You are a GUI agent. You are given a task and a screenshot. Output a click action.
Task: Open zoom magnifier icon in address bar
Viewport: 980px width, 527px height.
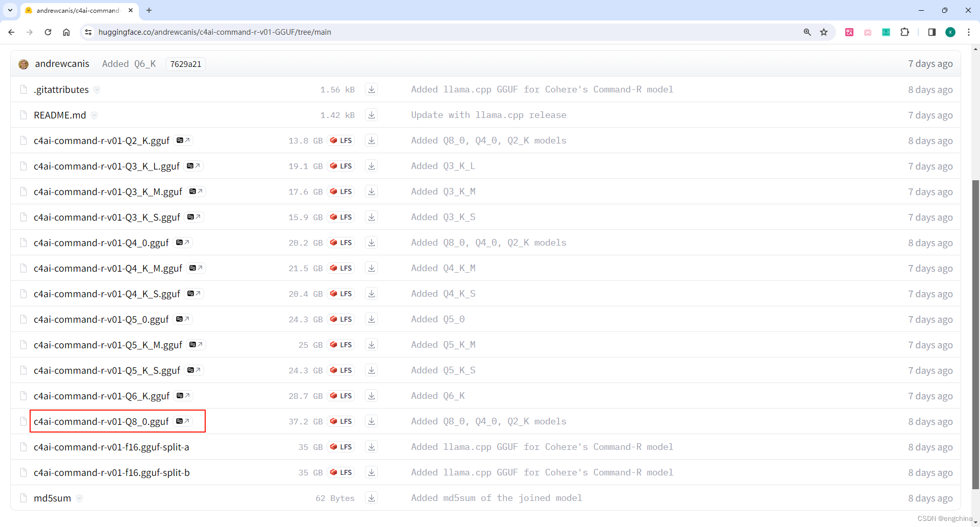coord(807,32)
